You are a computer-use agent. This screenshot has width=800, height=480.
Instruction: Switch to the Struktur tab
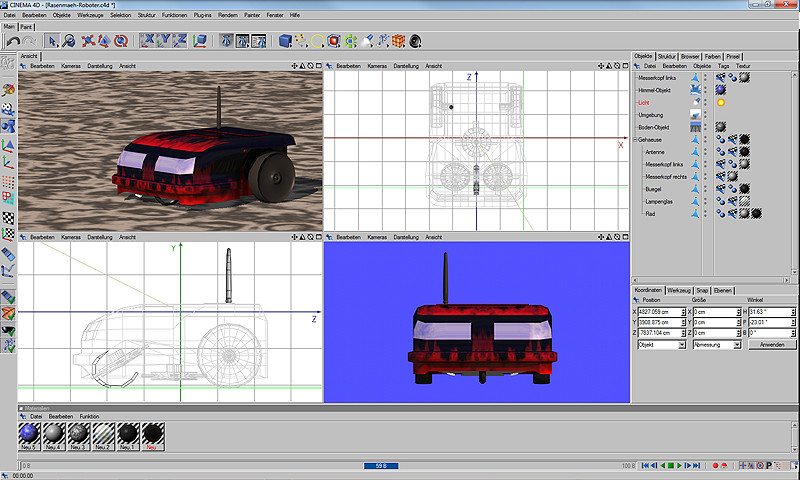[x=667, y=56]
